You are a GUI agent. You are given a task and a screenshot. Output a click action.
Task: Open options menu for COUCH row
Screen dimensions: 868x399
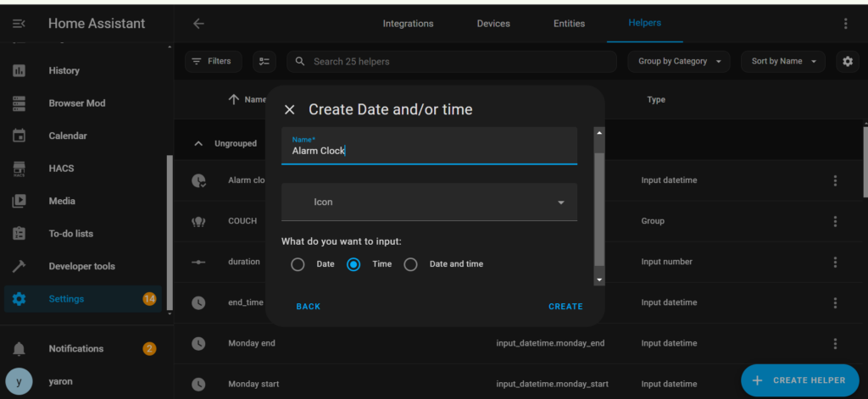coord(835,221)
